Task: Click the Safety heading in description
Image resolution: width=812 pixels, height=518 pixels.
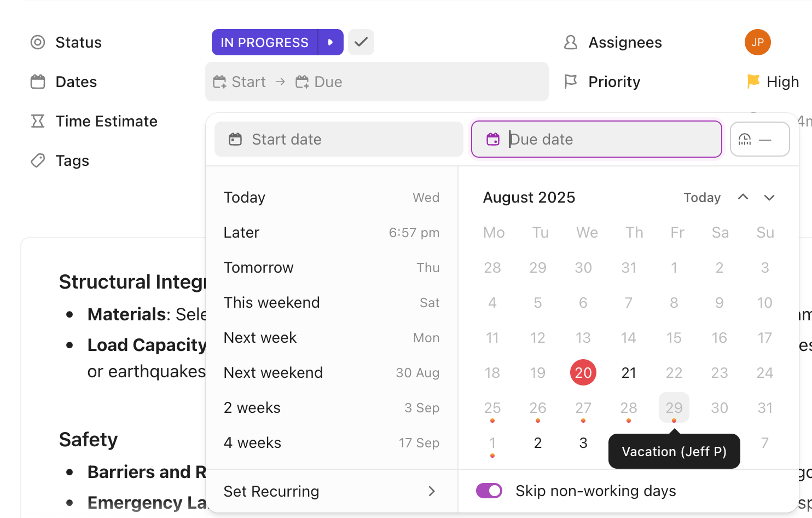Action: pyautogui.click(x=88, y=439)
